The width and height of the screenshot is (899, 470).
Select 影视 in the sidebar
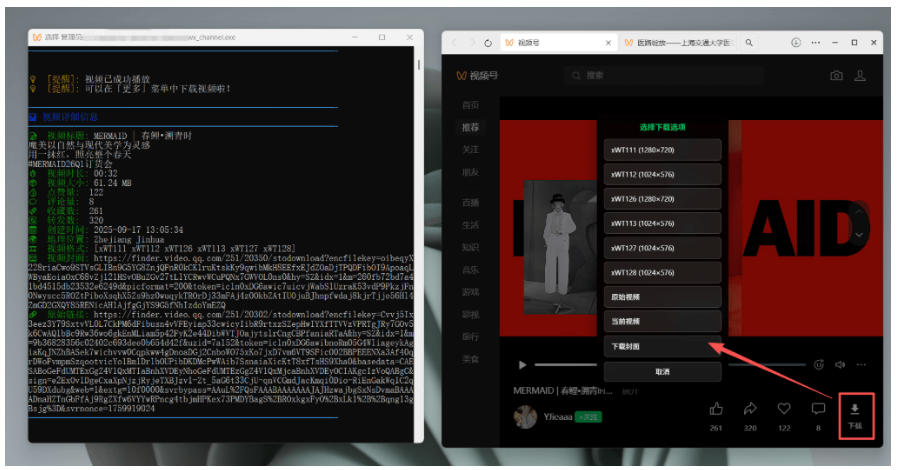[x=471, y=314]
